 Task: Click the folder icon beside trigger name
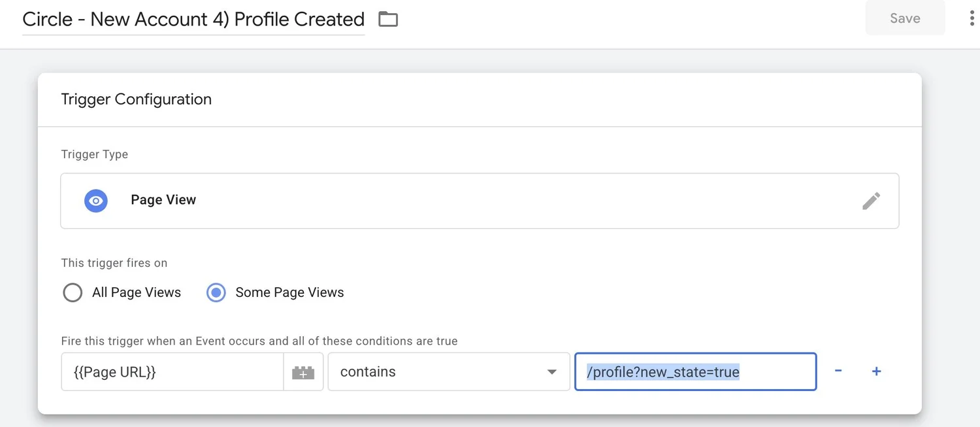(x=388, y=20)
